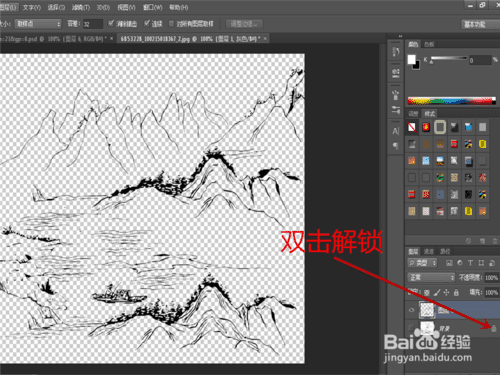The height and width of the screenshot is (375, 500).
Task: Apply the yellow style in the bottom row
Action: click(x=468, y=211)
